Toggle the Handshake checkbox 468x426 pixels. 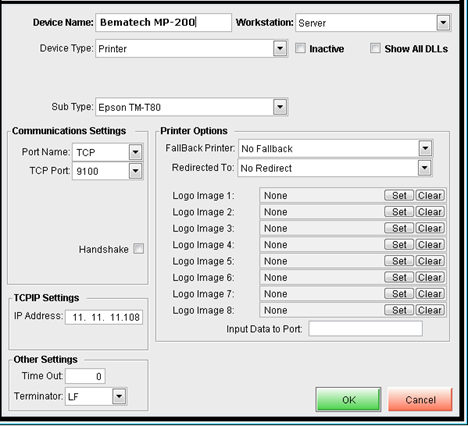tap(139, 249)
